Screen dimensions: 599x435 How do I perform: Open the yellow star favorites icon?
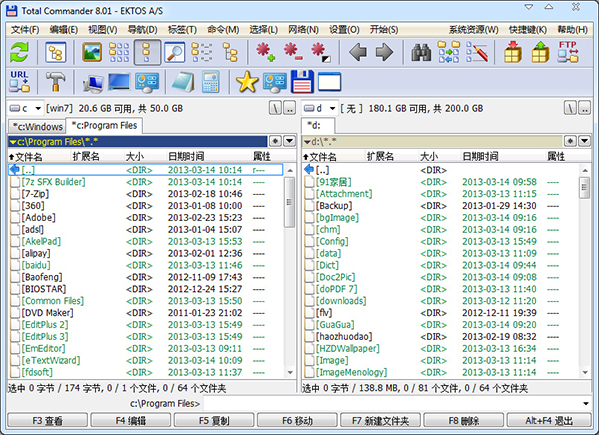pos(247,82)
